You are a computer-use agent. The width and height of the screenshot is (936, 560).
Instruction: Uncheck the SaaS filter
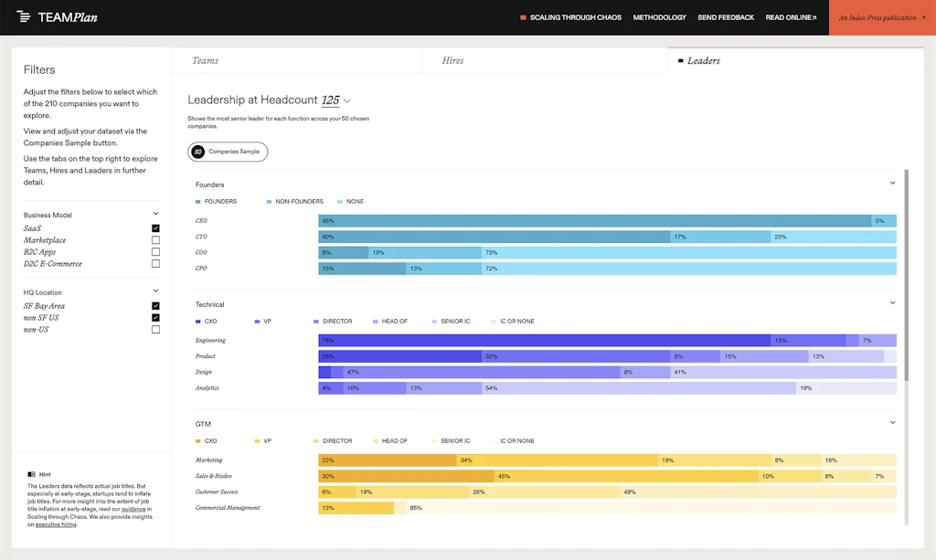click(x=156, y=227)
